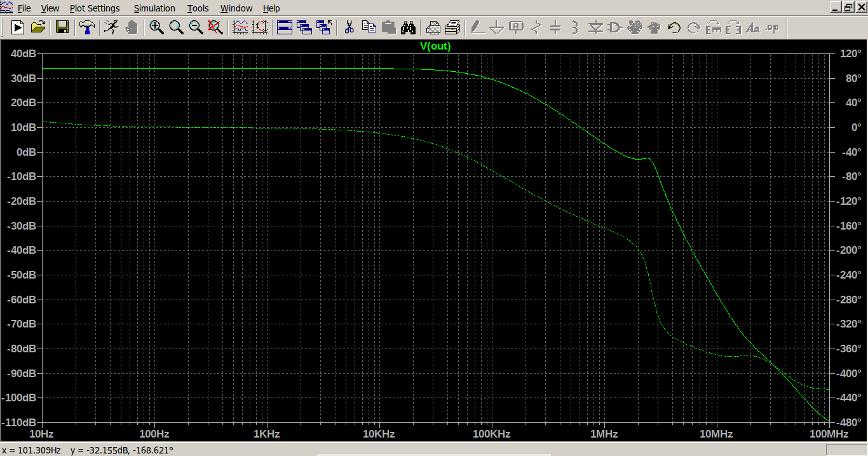
Task: Open the View menu
Action: click(50, 8)
